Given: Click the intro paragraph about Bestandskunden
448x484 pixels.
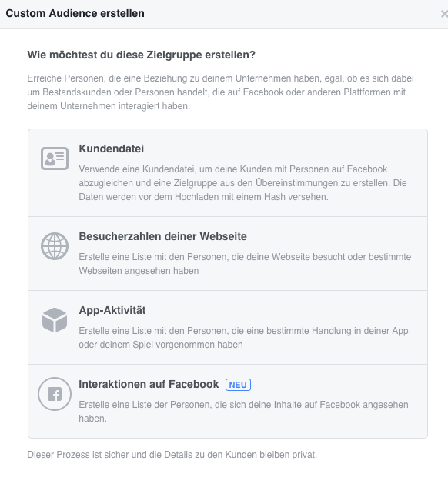Looking at the screenshot, I should (x=220, y=92).
